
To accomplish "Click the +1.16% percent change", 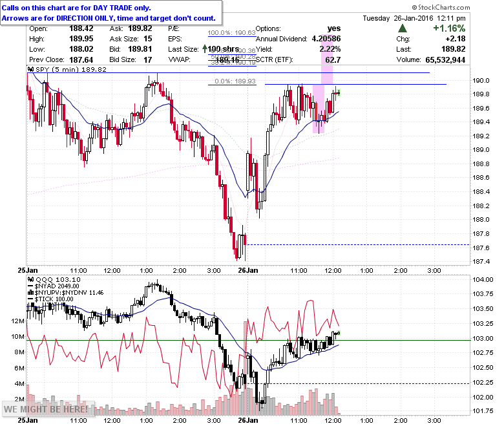I will point(449,28).
